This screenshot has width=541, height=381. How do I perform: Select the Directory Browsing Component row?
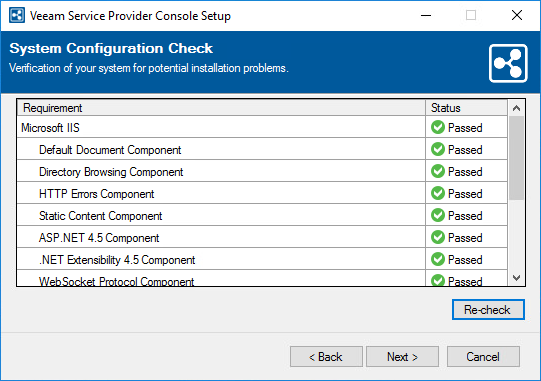262,172
